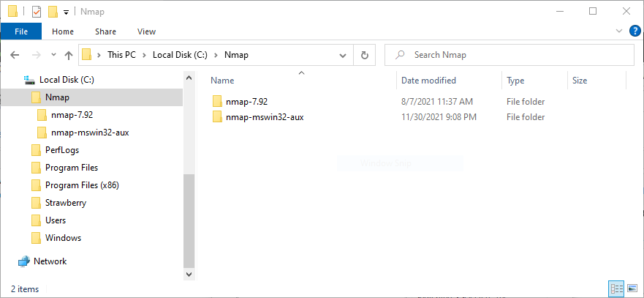Viewport: 644px width, 298px height.
Task: Select the Network icon in navigation pane
Action: [x=24, y=261]
